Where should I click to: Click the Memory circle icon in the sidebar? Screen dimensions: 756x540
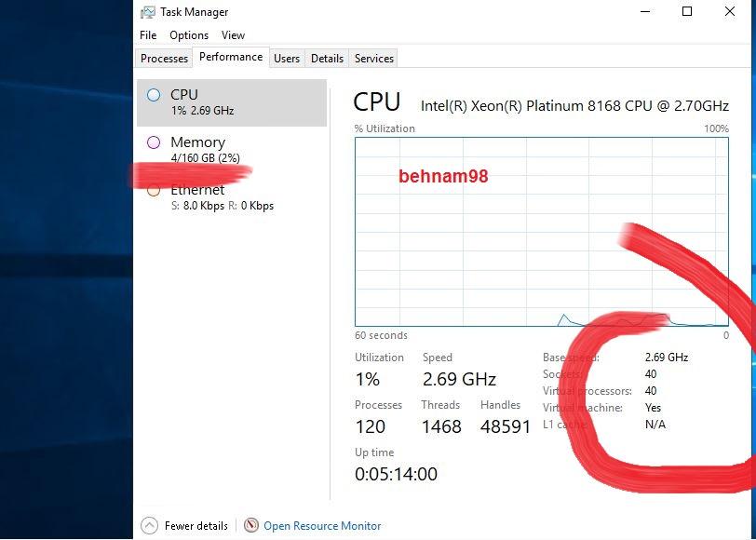pos(154,142)
